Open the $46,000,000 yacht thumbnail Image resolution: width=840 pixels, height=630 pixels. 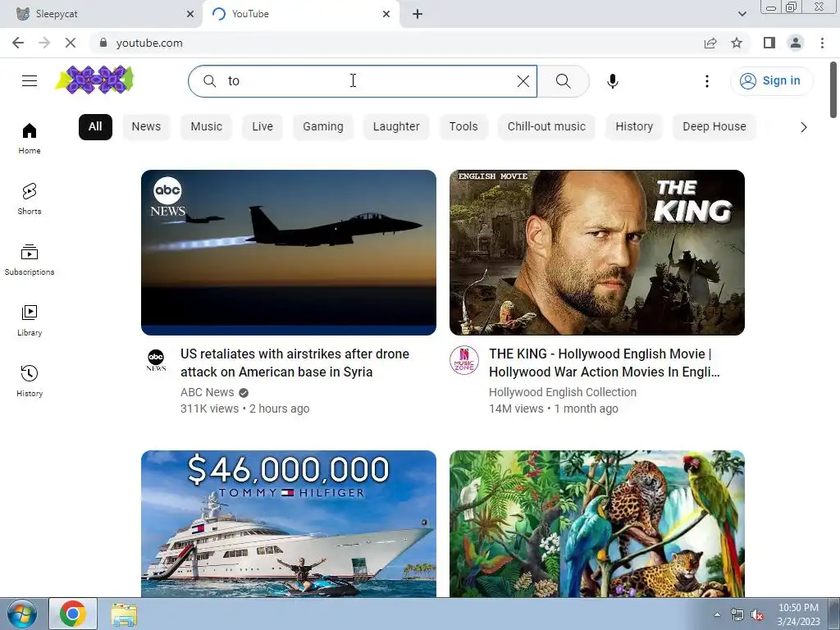tap(289, 523)
